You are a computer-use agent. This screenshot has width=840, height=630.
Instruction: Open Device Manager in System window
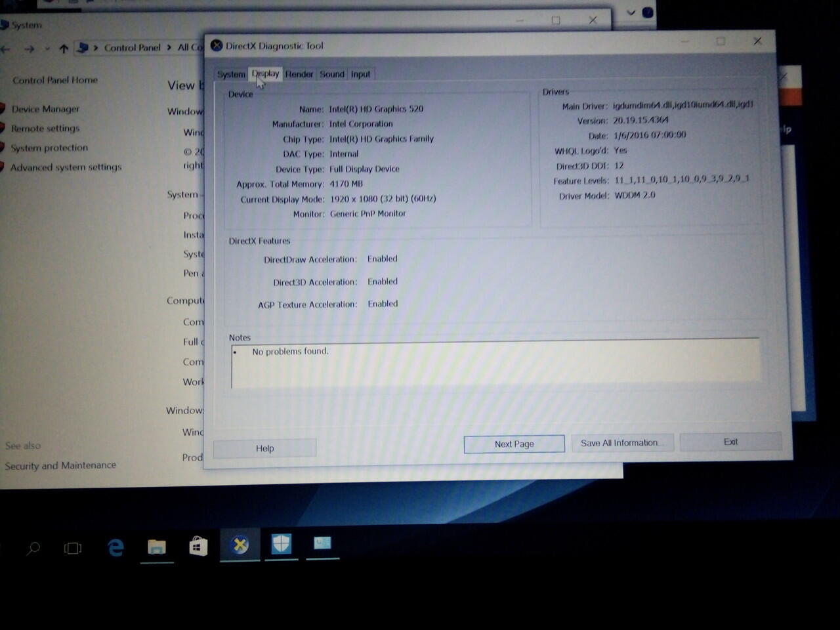(45, 109)
